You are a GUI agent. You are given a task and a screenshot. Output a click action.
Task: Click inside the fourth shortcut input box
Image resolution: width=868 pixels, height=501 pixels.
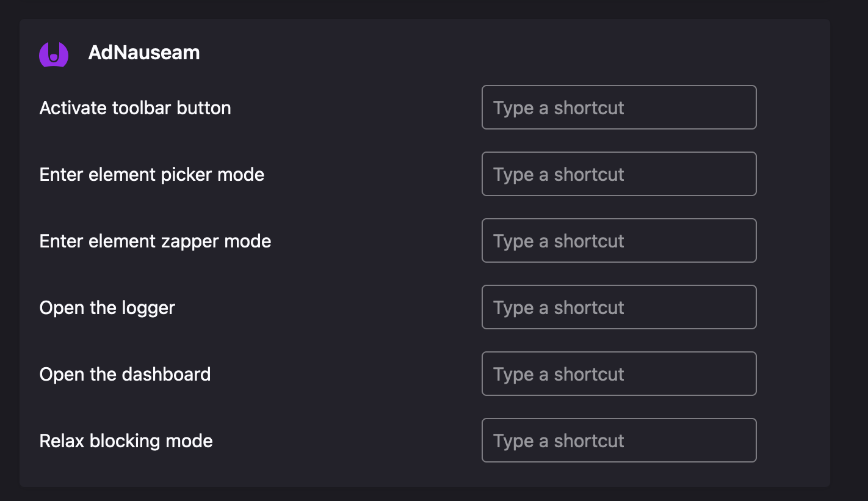[x=618, y=307]
